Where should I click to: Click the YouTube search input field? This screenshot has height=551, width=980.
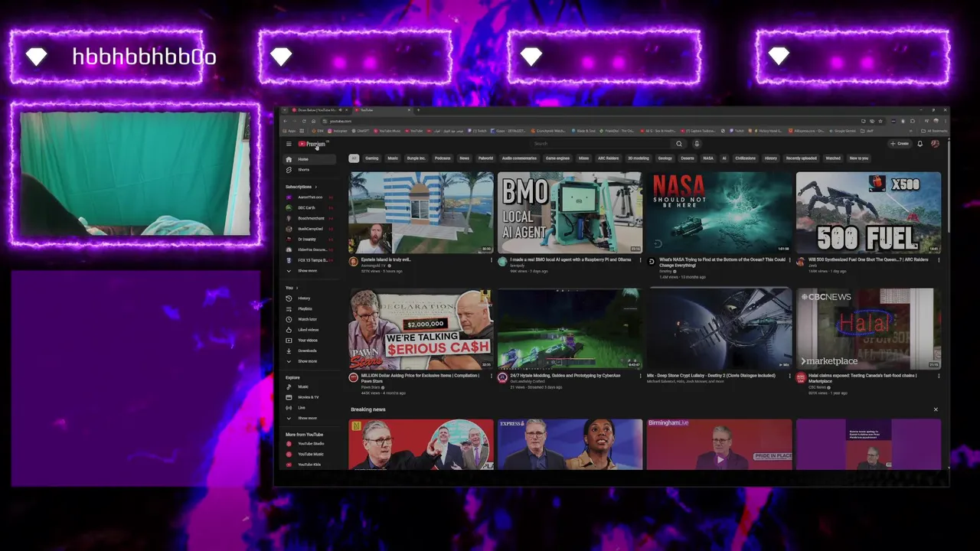click(x=601, y=144)
